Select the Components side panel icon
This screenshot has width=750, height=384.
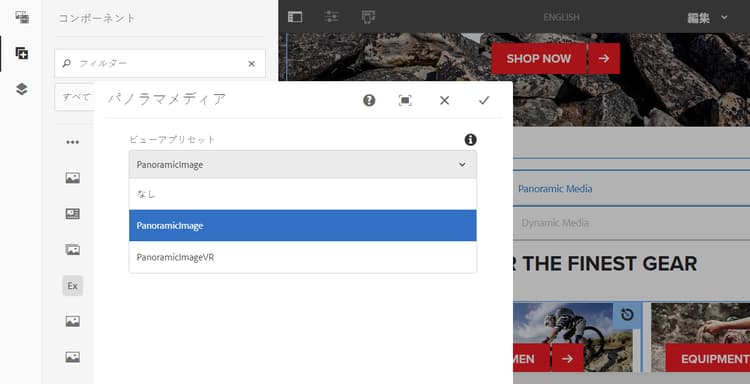[22, 53]
